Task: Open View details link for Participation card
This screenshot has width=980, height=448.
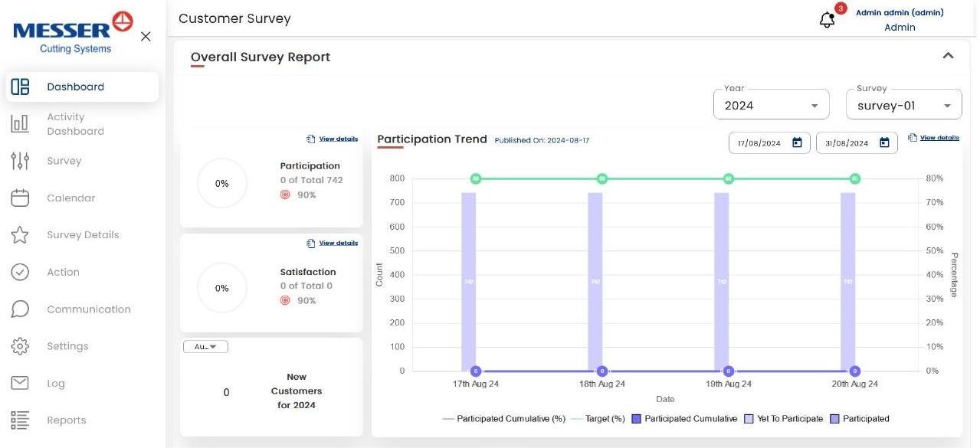Action: point(338,139)
